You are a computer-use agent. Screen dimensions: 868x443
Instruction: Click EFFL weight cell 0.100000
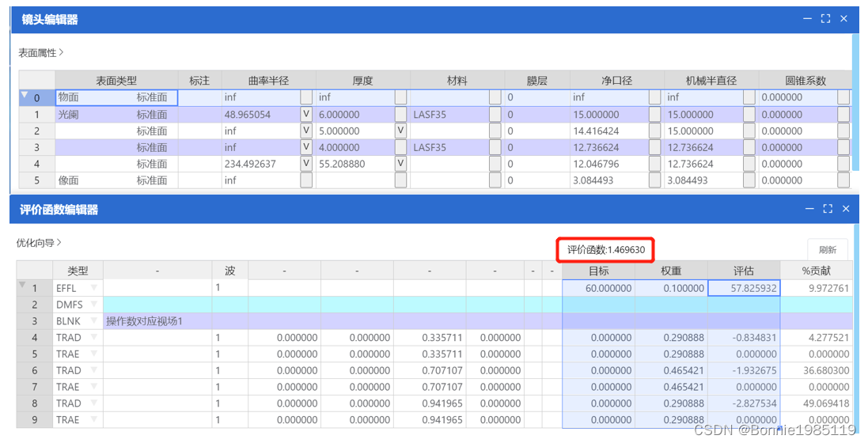671,288
